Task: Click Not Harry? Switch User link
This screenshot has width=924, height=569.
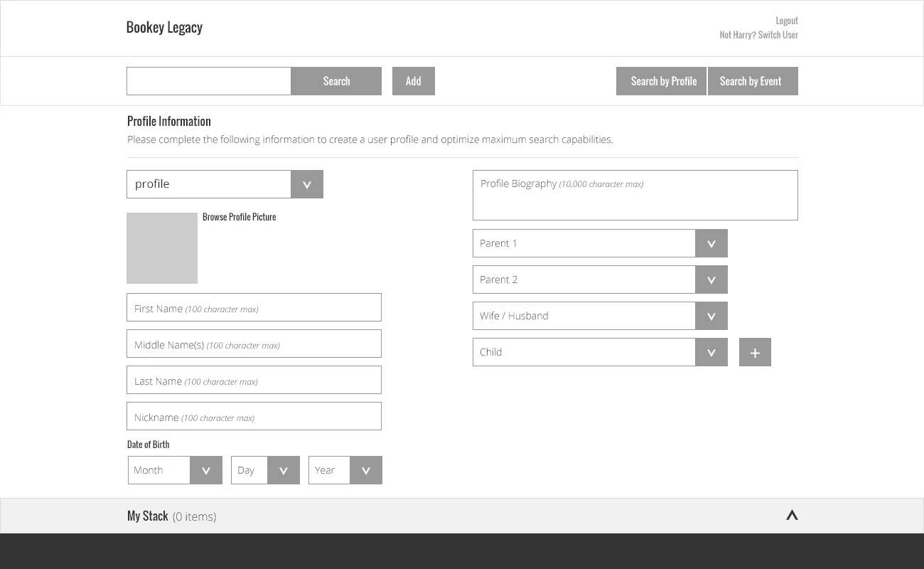Action: point(758,35)
